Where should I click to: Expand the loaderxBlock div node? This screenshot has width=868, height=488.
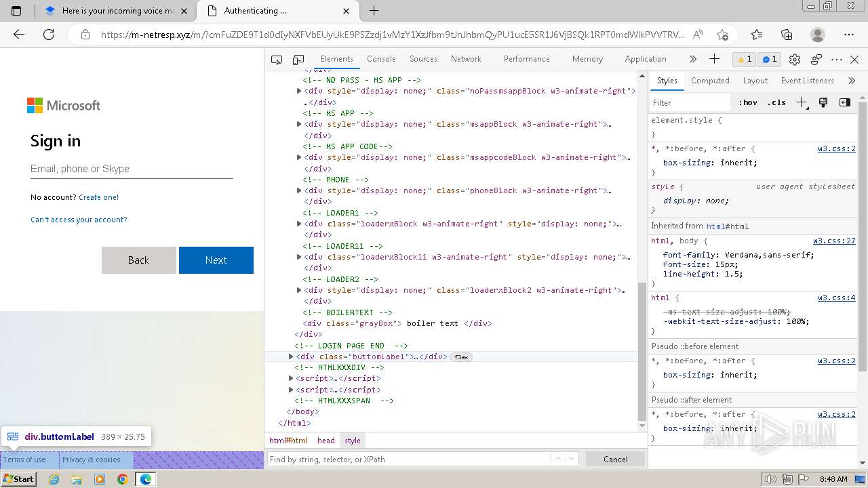point(299,224)
